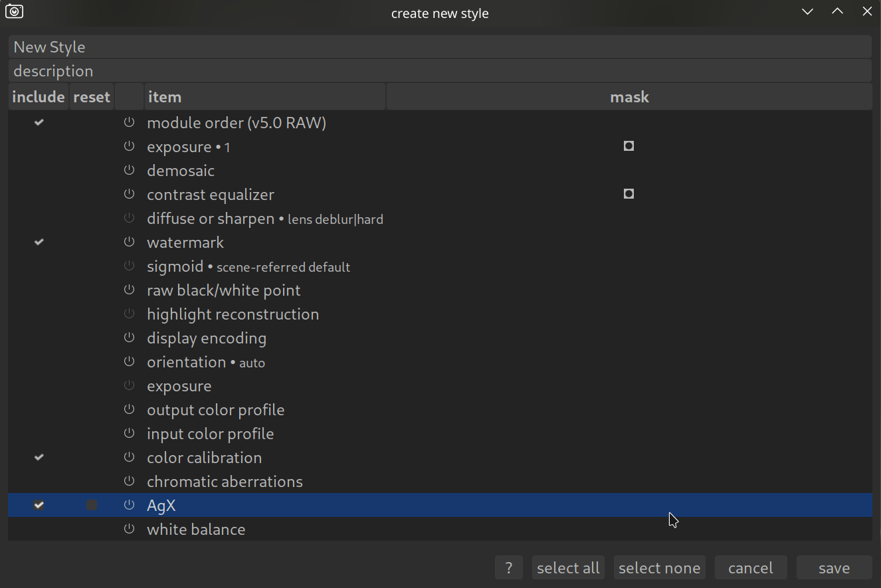Open help with the question mark button
Image resolution: width=881 pixels, height=588 pixels.
tap(509, 568)
